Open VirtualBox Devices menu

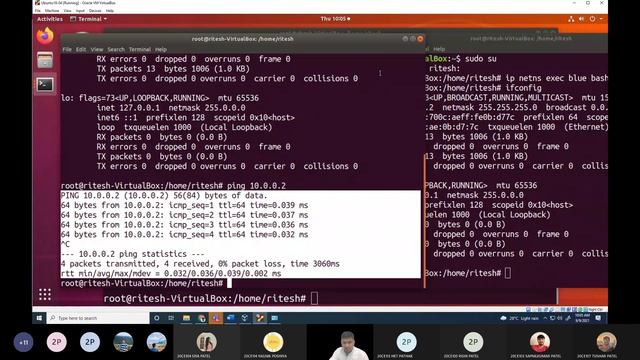[95, 11]
